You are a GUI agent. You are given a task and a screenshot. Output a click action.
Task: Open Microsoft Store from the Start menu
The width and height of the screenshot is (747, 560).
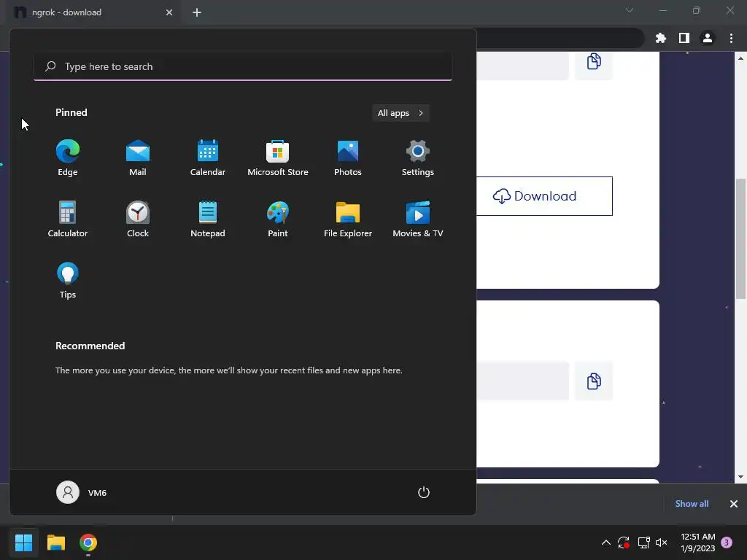coord(278,158)
